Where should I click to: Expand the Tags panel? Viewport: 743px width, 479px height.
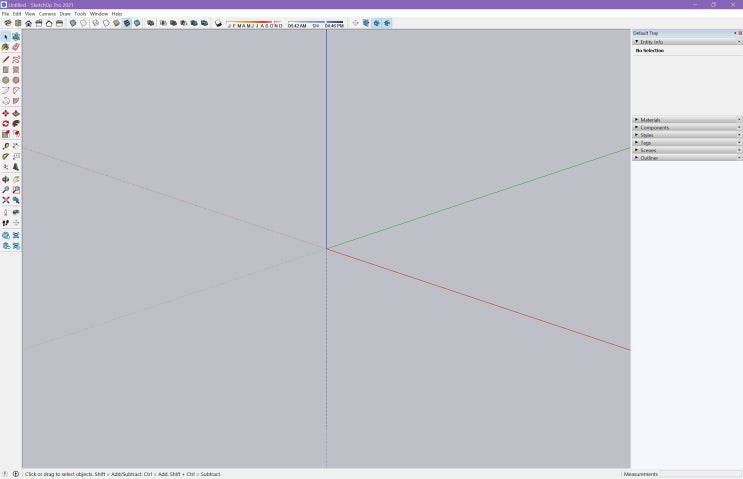(687, 143)
